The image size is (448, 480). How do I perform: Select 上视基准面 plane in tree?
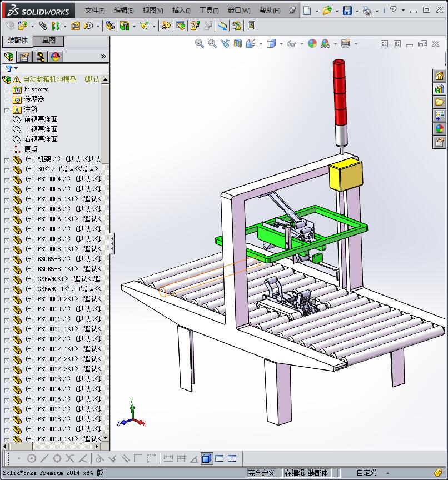point(41,129)
